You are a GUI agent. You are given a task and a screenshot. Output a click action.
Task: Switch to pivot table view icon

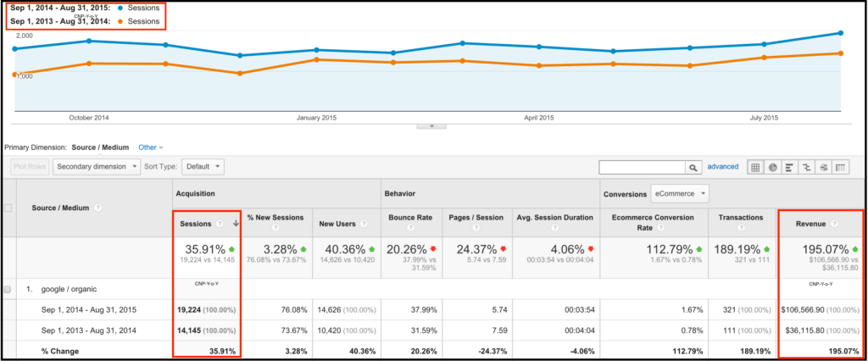[840, 167]
